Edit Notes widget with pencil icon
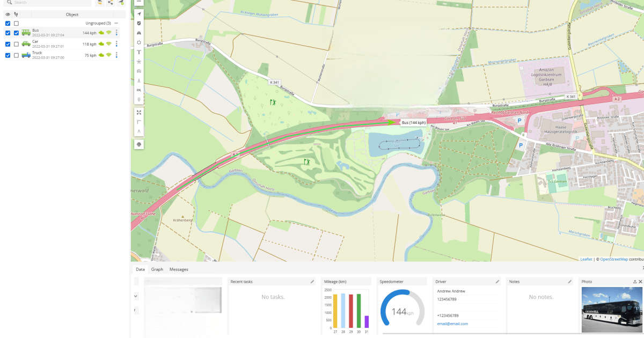Image resolution: width=644 pixels, height=338 pixels. tap(570, 281)
